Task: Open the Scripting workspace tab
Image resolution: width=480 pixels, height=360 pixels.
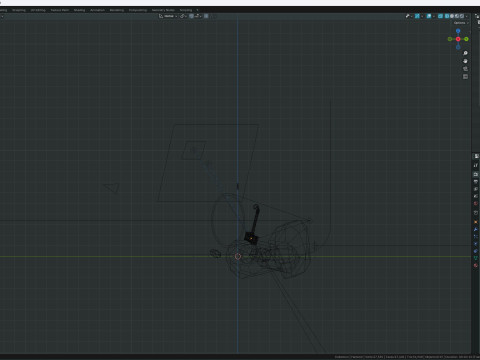Action: click(x=186, y=10)
